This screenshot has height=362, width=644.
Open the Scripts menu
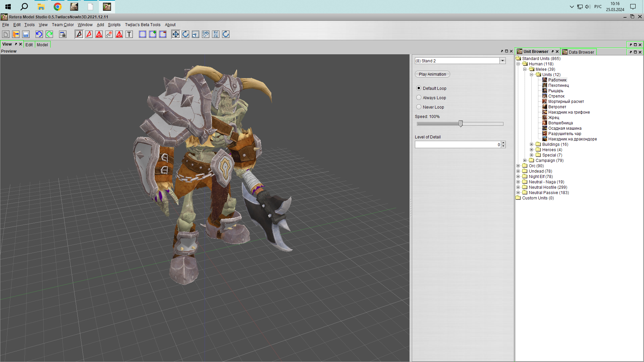pyautogui.click(x=114, y=25)
